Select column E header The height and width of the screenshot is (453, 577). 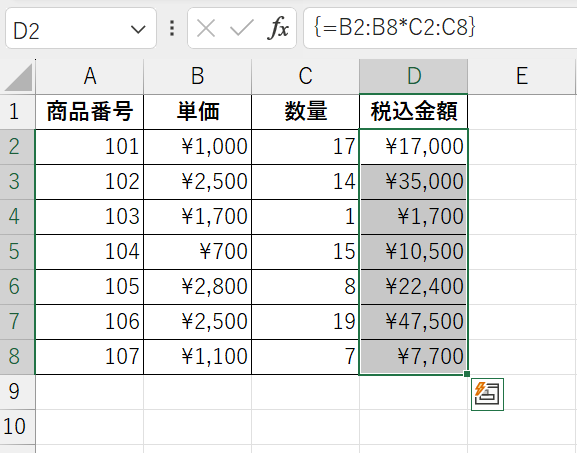521,76
